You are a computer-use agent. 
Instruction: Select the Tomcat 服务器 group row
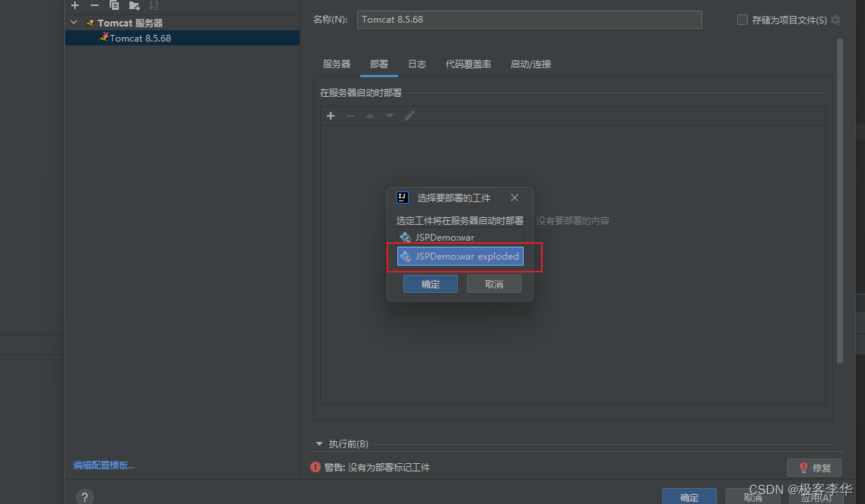(182, 23)
